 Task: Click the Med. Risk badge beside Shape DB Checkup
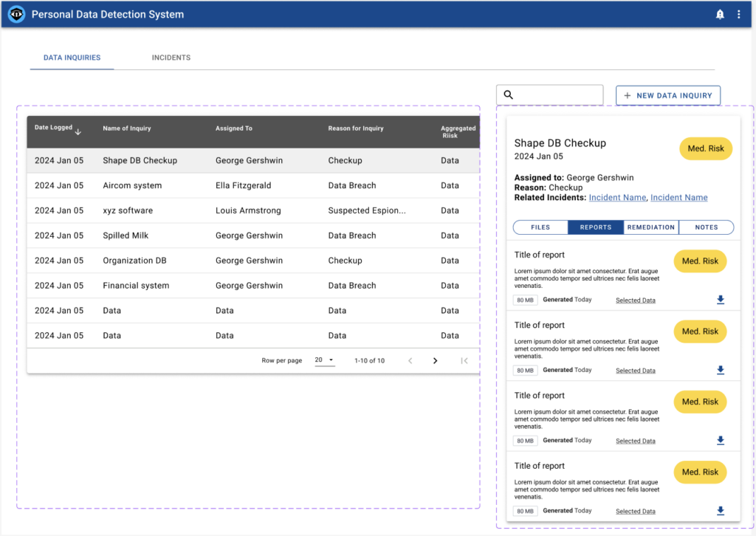[x=705, y=148]
